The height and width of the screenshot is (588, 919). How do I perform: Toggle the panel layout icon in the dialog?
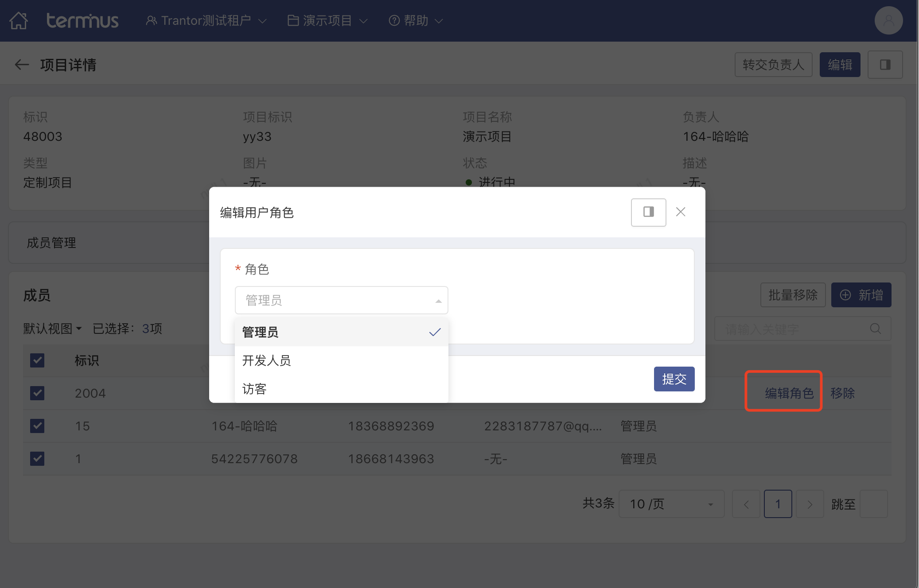click(648, 212)
